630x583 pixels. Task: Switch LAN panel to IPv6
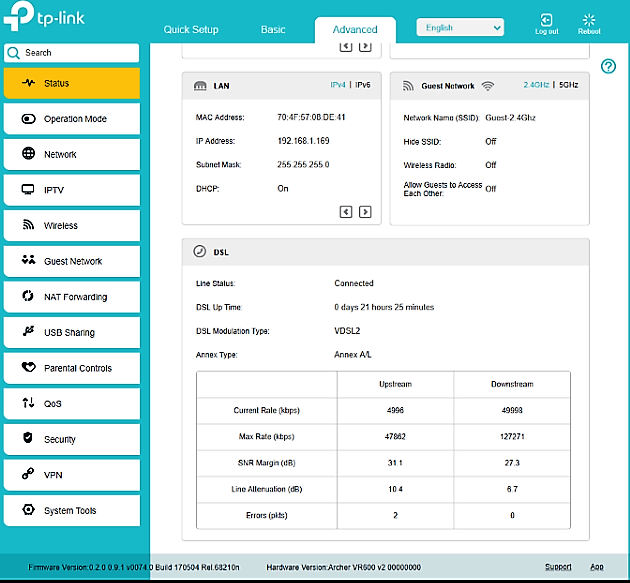(362, 86)
